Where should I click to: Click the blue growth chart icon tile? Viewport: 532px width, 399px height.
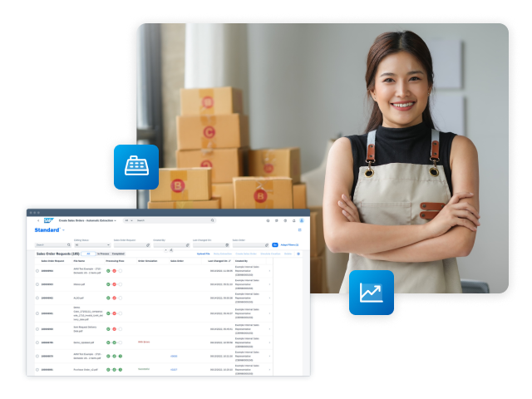point(371,293)
